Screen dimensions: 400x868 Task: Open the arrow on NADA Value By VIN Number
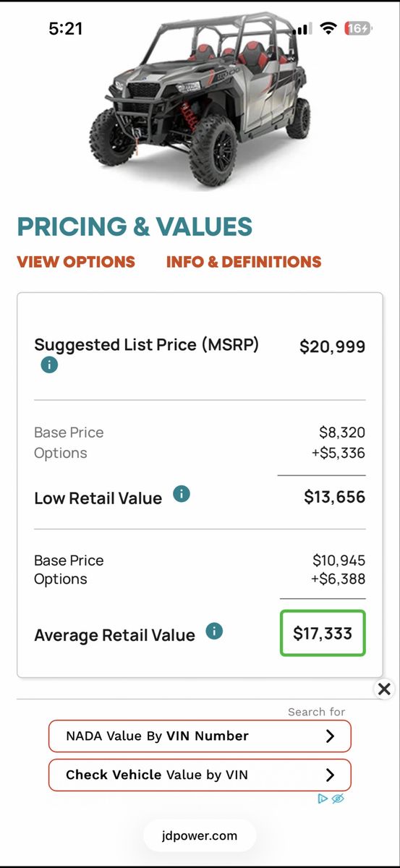[330, 736]
